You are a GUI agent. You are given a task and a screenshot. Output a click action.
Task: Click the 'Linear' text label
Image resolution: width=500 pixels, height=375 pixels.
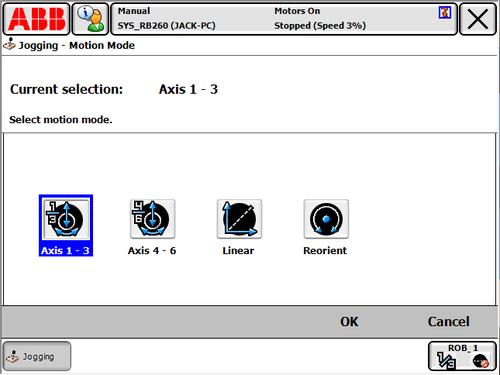pyautogui.click(x=238, y=251)
